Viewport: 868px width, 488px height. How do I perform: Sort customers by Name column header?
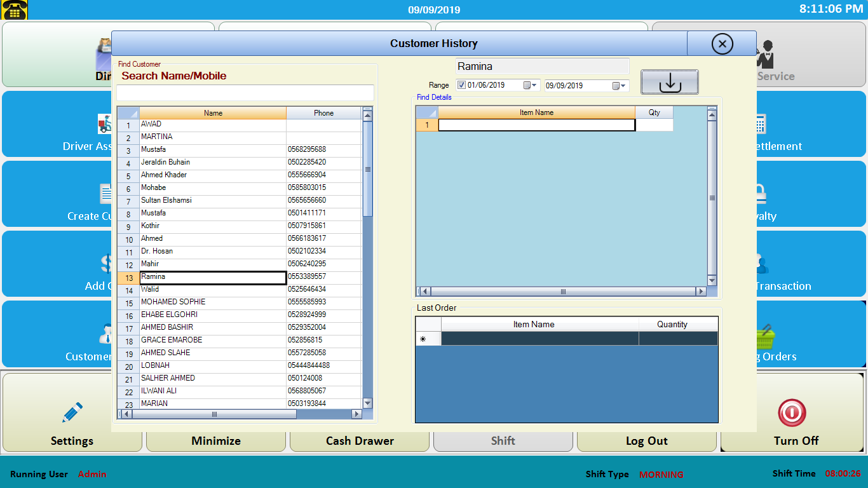click(x=213, y=113)
